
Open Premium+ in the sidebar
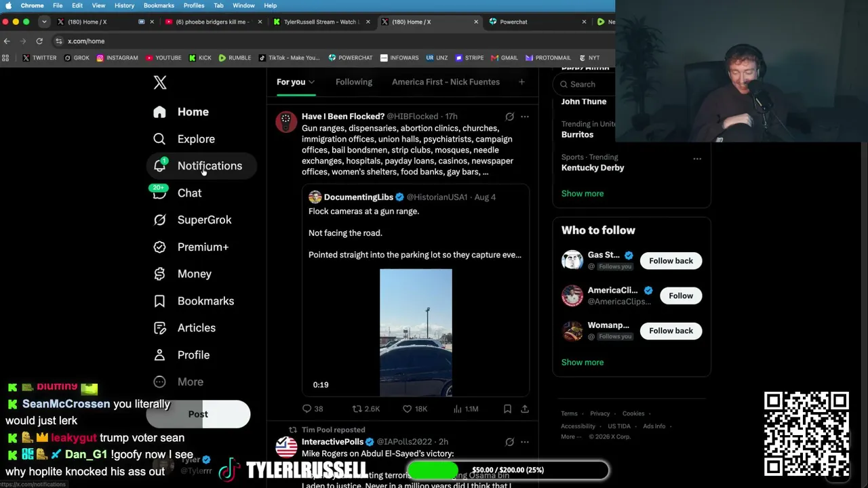click(x=191, y=247)
